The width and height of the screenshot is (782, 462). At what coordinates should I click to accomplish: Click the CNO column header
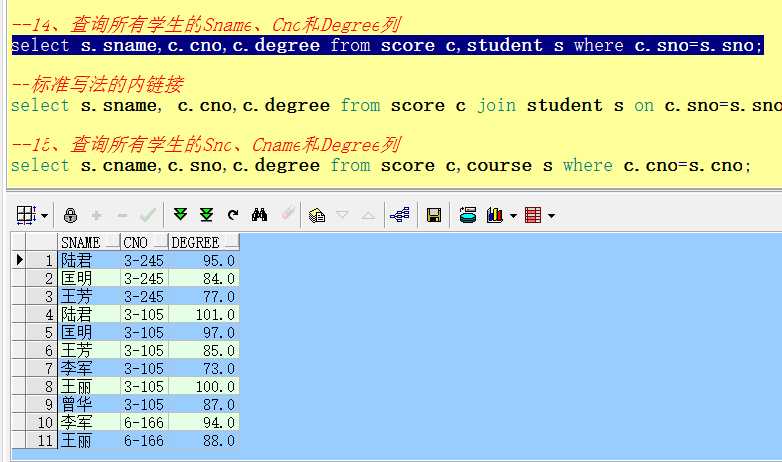(x=144, y=242)
